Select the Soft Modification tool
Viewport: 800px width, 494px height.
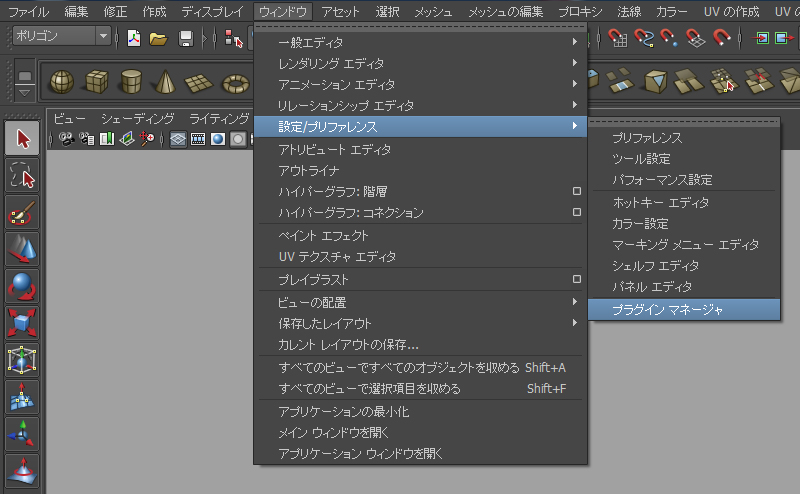click(22, 397)
